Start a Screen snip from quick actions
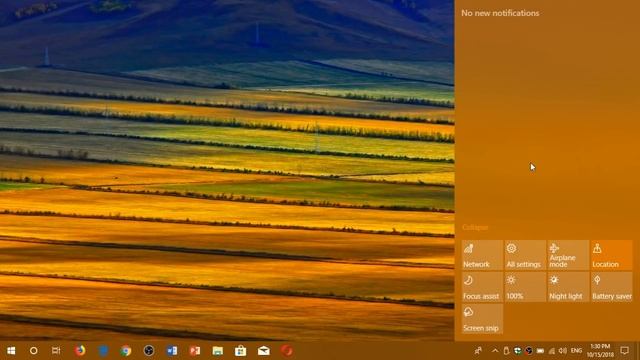This screenshot has height=360, width=640. (482, 319)
